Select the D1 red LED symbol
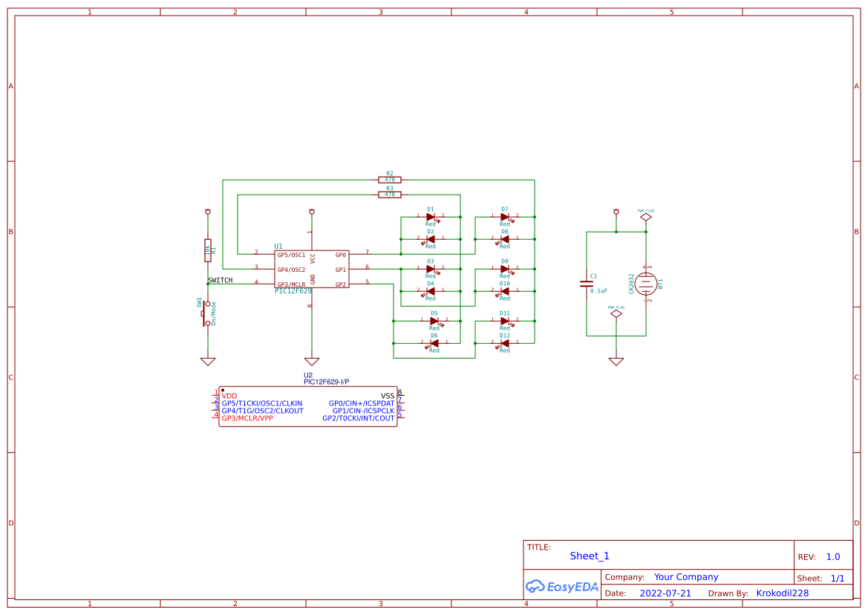Image resolution: width=868 pixels, height=615 pixels. (x=431, y=217)
